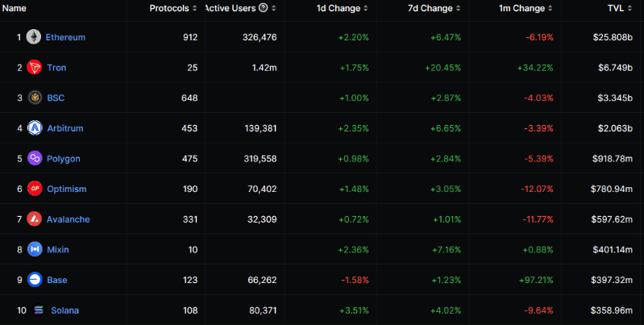Click Solana 1d change +3.51%

click(x=354, y=310)
